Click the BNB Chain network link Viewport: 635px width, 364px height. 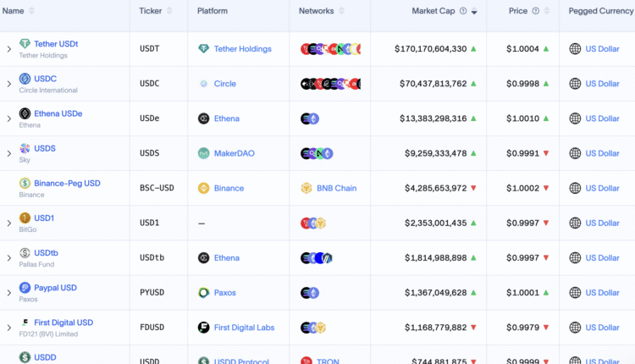pos(336,188)
